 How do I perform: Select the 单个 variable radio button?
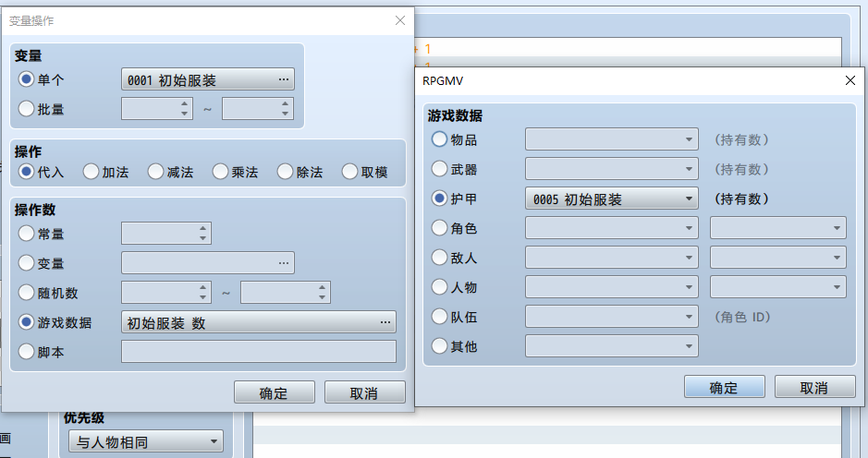coord(26,79)
